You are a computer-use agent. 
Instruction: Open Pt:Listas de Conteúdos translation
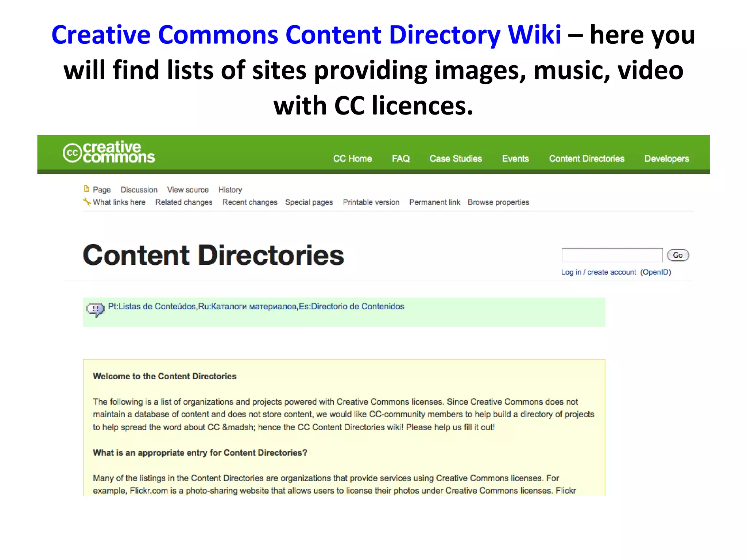pos(152,306)
